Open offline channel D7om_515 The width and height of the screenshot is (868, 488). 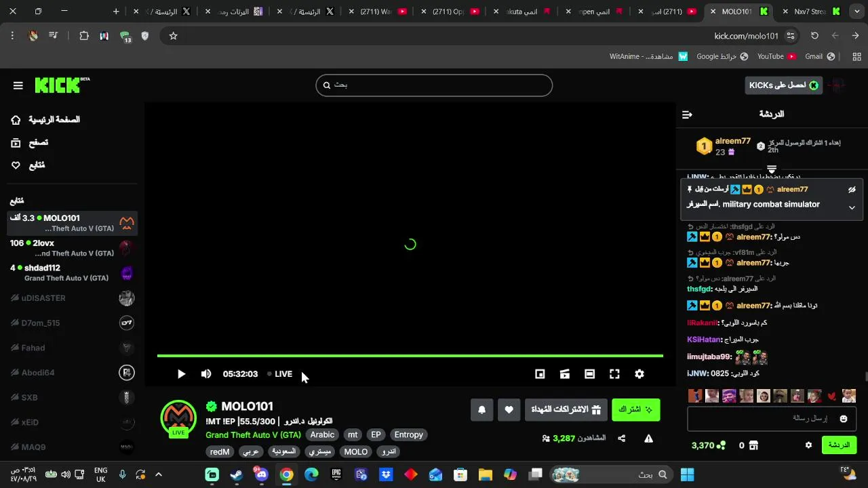pos(72,323)
